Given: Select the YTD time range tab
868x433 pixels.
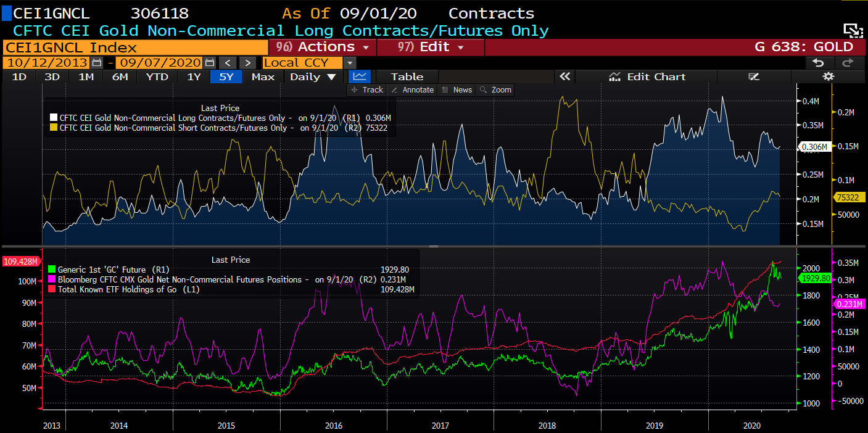Looking at the screenshot, I should (157, 76).
